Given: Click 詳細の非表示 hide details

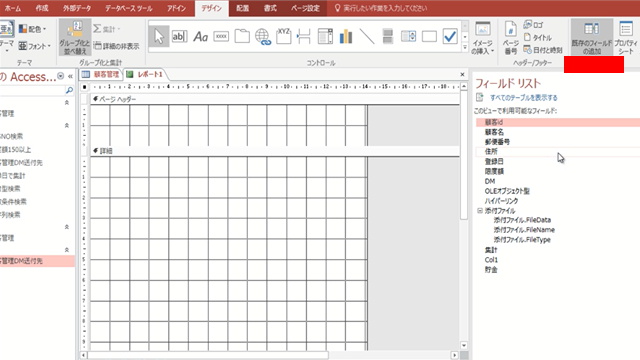Looking at the screenshot, I should pos(117,46).
